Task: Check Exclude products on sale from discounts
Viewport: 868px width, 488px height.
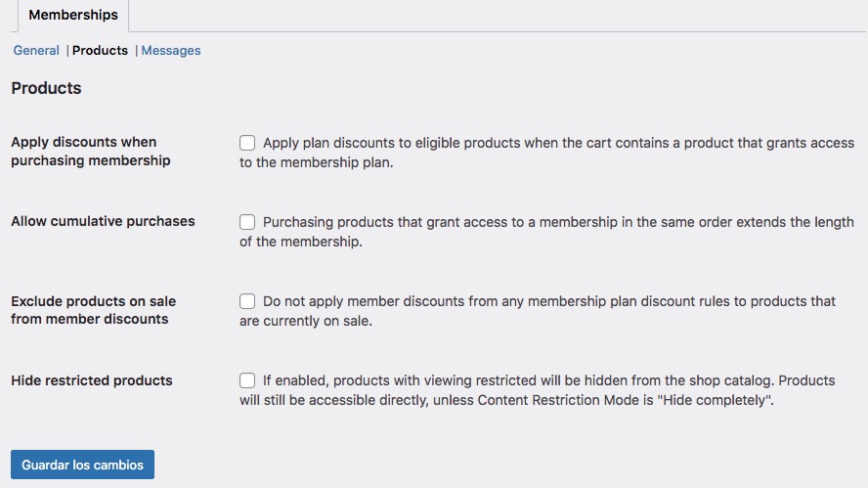Action: coord(247,301)
